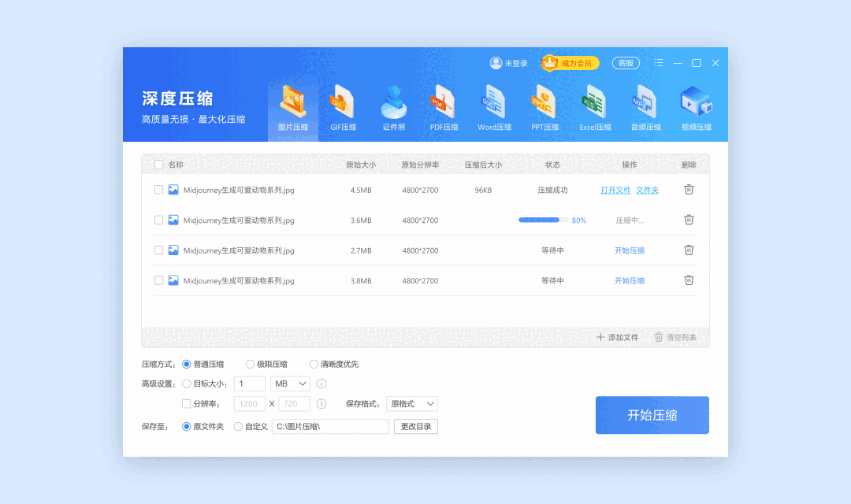Open the 保存格式 format dropdown
This screenshot has width=851, height=504.
411,403
